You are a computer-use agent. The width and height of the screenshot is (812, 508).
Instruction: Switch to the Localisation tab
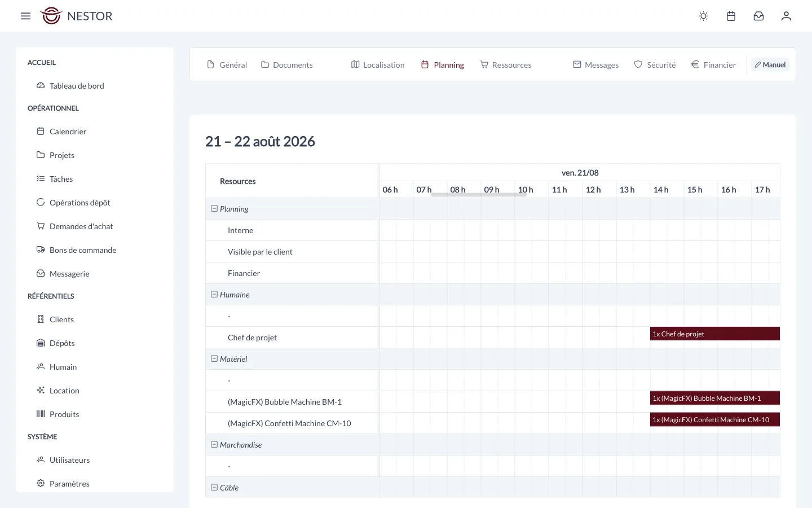[378, 65]
